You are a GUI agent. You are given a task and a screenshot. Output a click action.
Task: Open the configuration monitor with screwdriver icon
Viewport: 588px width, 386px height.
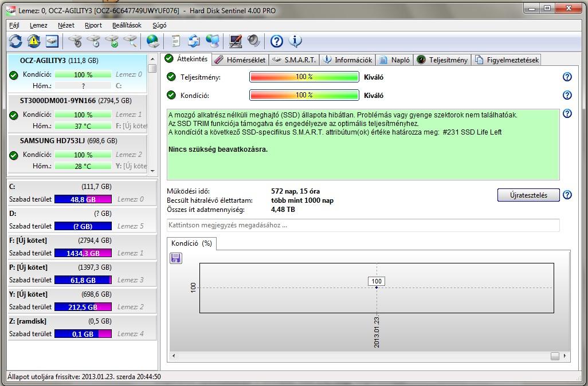click(x=235, y=41)
